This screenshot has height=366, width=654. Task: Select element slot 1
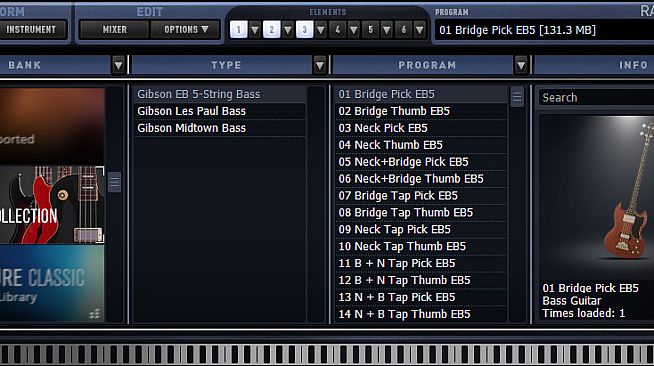click(239, 30)
